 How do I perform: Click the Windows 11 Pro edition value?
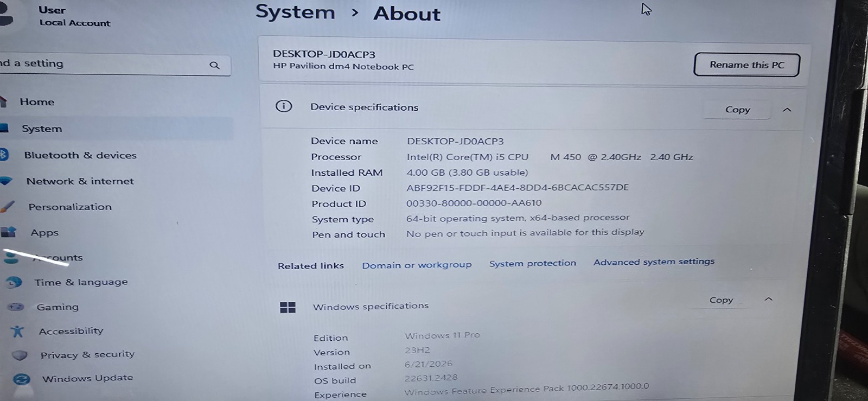tap(442, 335)
